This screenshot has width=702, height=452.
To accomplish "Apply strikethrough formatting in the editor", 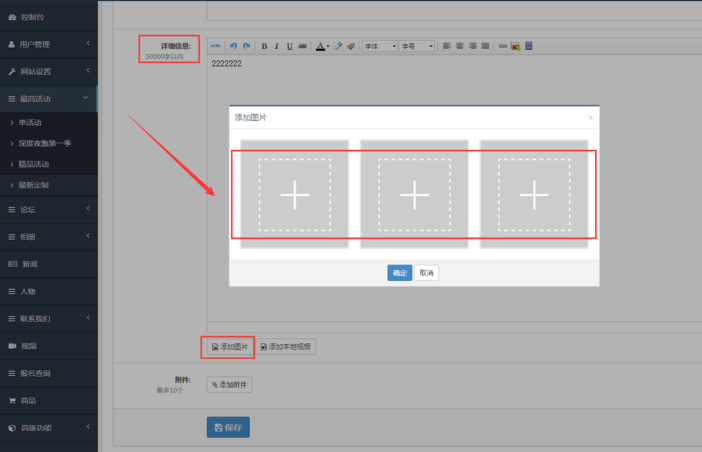I will pos(302,46).
